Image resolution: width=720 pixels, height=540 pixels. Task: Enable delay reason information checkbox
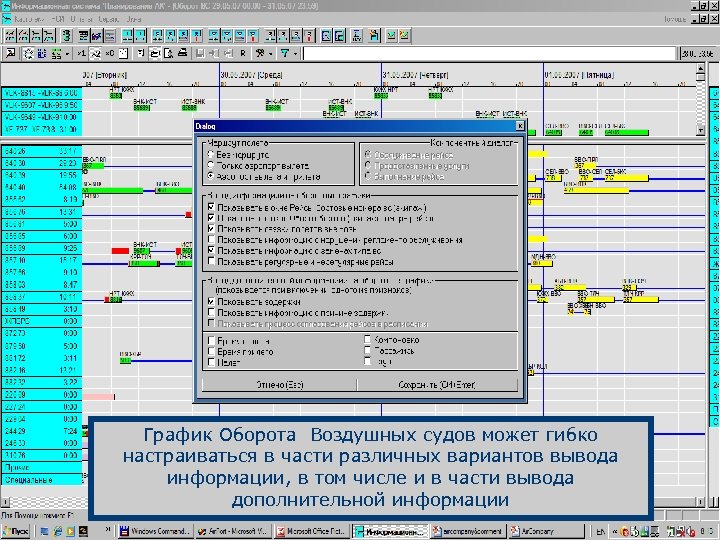pos(211,313)
